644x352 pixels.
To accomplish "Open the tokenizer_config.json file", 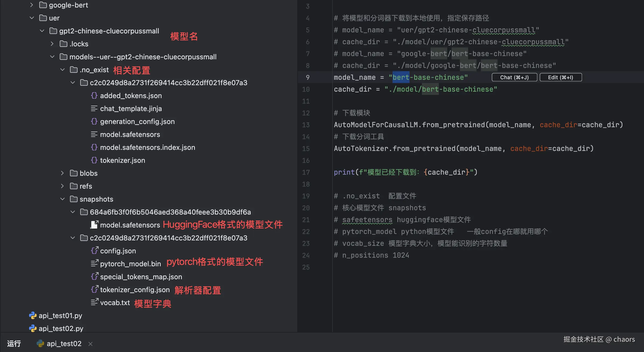I will 135,289.
